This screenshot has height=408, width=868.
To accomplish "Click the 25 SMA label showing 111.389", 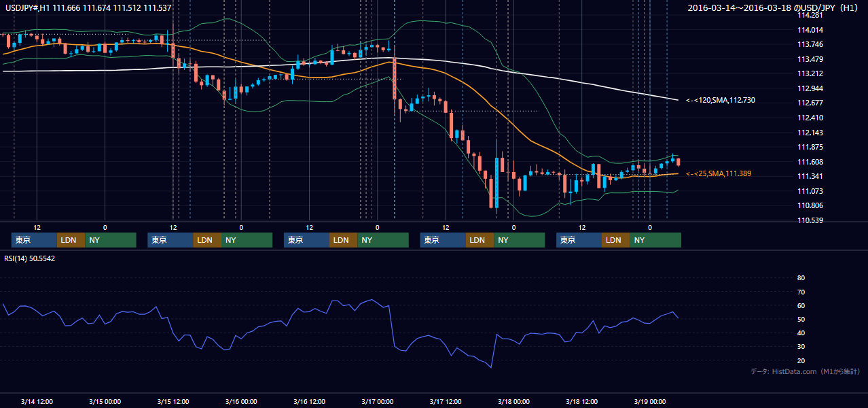I will 719,174.
